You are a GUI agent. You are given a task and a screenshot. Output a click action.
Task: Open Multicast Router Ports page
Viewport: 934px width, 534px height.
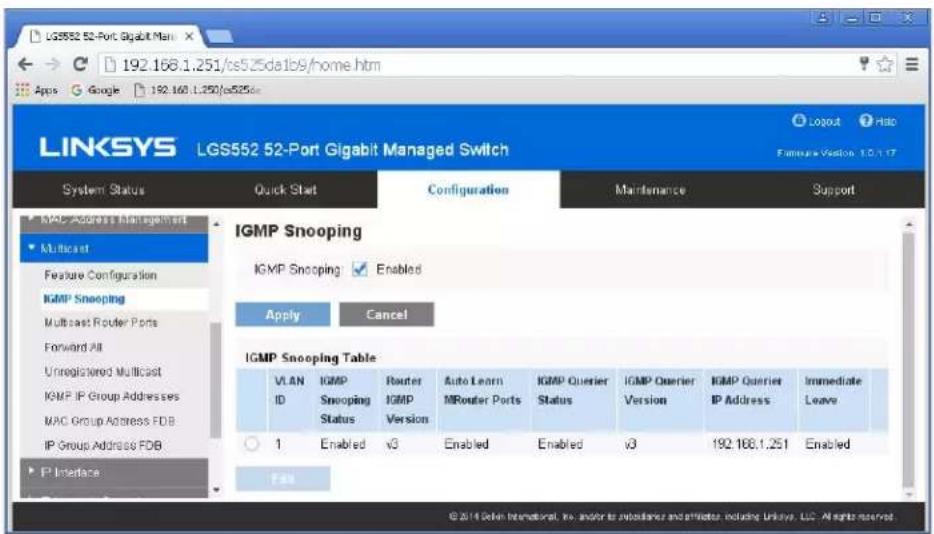coord(101,322)
